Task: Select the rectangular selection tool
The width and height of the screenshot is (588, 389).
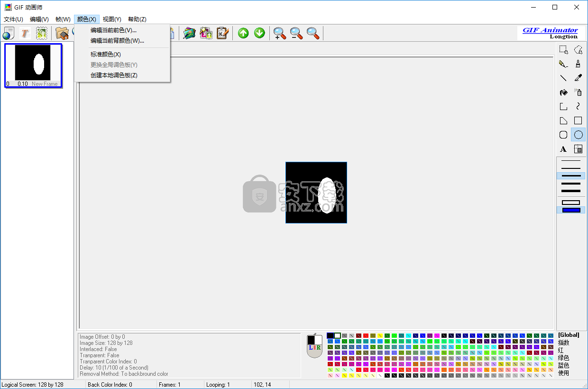Action: click(563, 49)
